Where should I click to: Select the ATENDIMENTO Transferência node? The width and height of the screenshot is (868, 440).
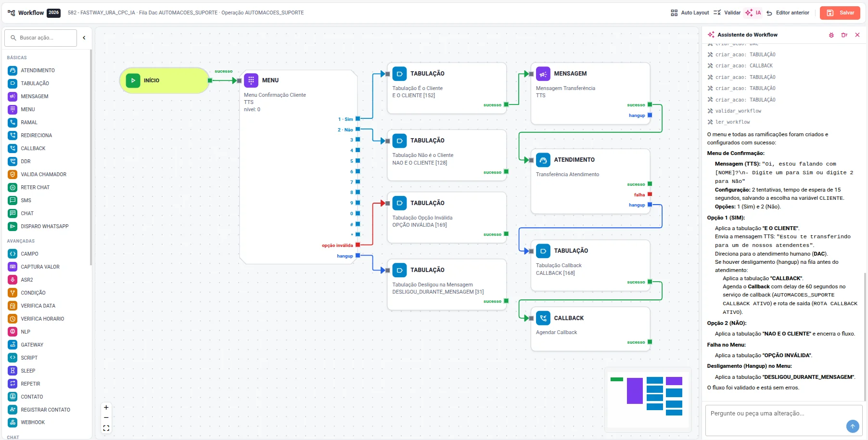click(x=590, y=181)
